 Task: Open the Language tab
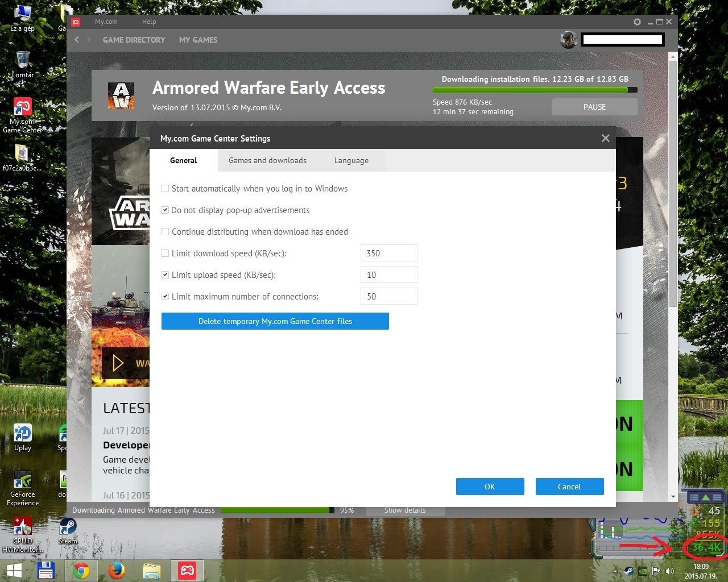coord(351,160)
